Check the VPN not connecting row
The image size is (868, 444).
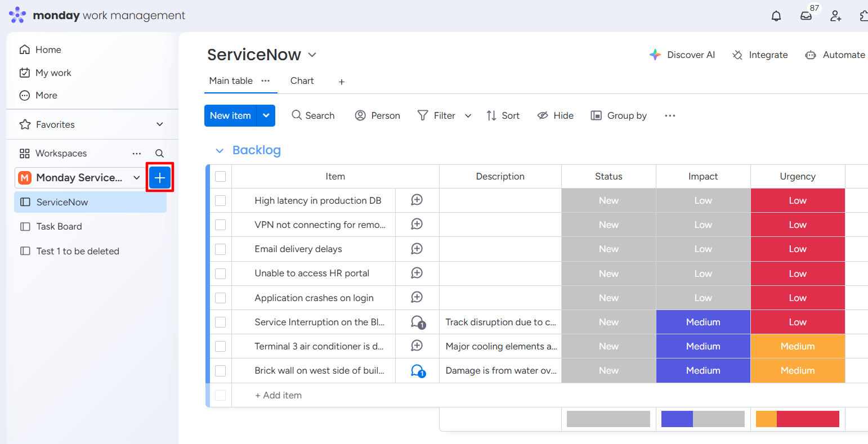pos(221,225)
